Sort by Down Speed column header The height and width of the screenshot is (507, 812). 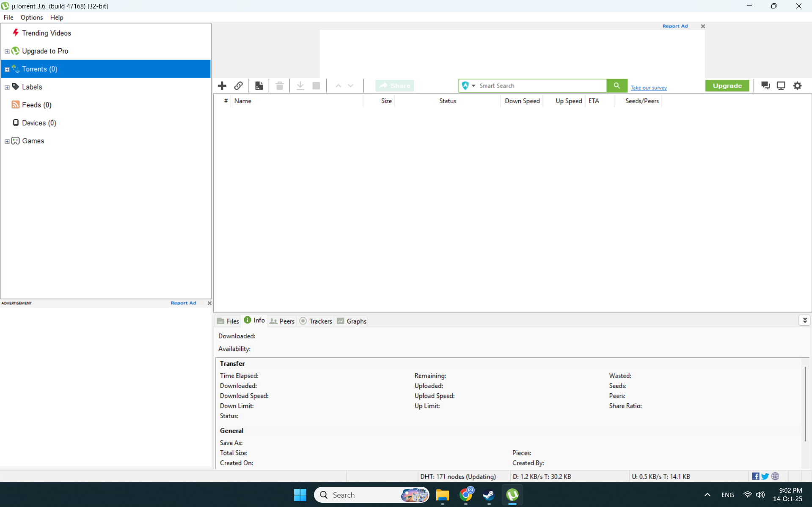[x=522, y=101]
